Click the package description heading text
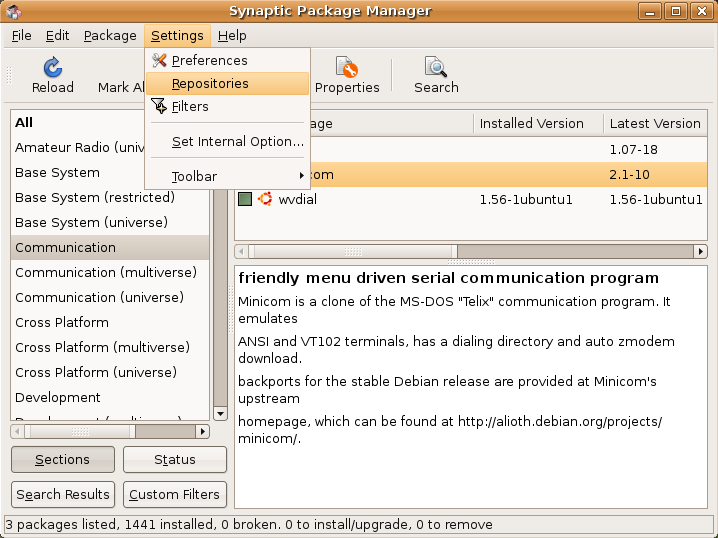The height and width of the screenshot is (538, 718). coord(449,278)
